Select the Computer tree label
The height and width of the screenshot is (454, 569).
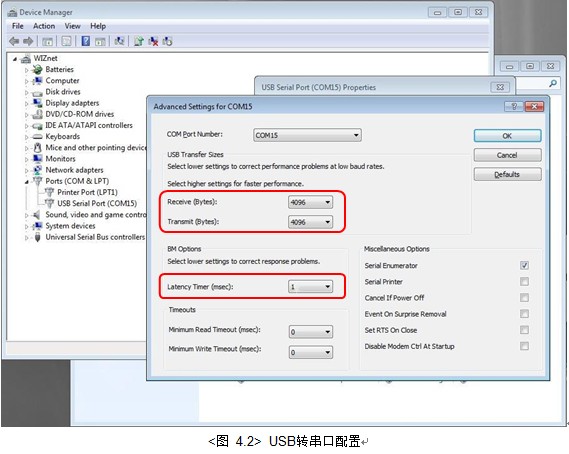(x=62, y=81)
